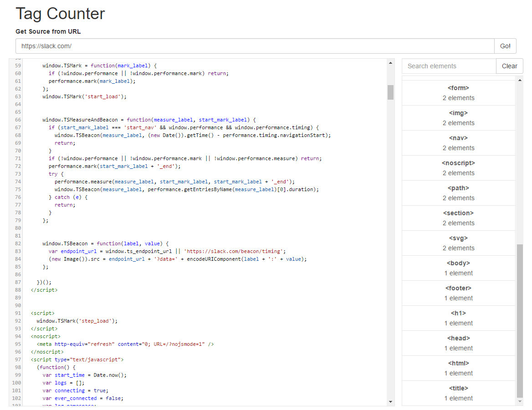
Task: Select the <head> tag entry
Action: (458, 343)
